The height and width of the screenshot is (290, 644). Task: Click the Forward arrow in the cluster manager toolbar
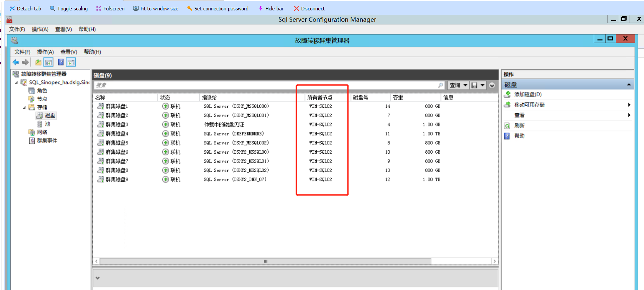coord(25,62)
